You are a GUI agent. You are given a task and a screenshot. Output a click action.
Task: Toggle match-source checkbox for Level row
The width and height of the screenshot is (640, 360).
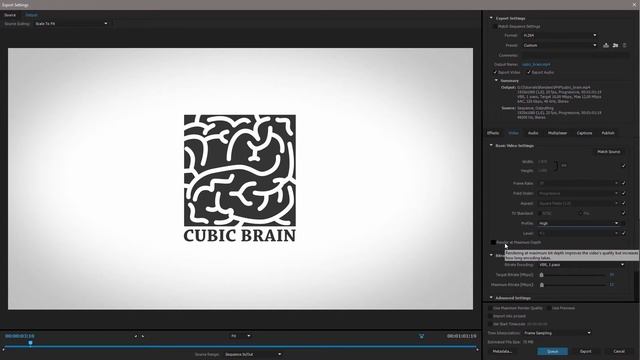click(x=623, y=233)
